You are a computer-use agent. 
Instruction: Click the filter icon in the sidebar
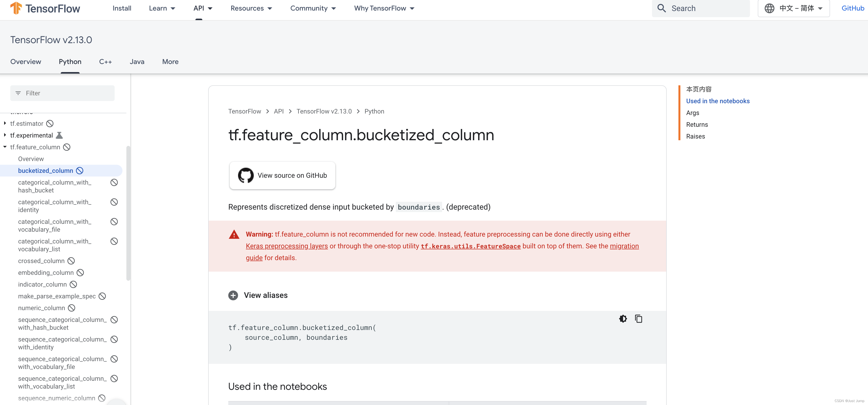point(18,93)
